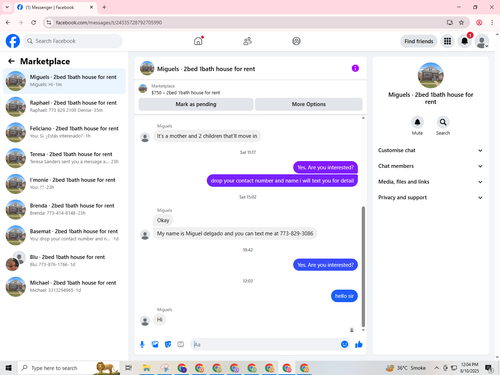Open the emoji picker in message box
The image size is (500, 375).
tap(345, 344)
